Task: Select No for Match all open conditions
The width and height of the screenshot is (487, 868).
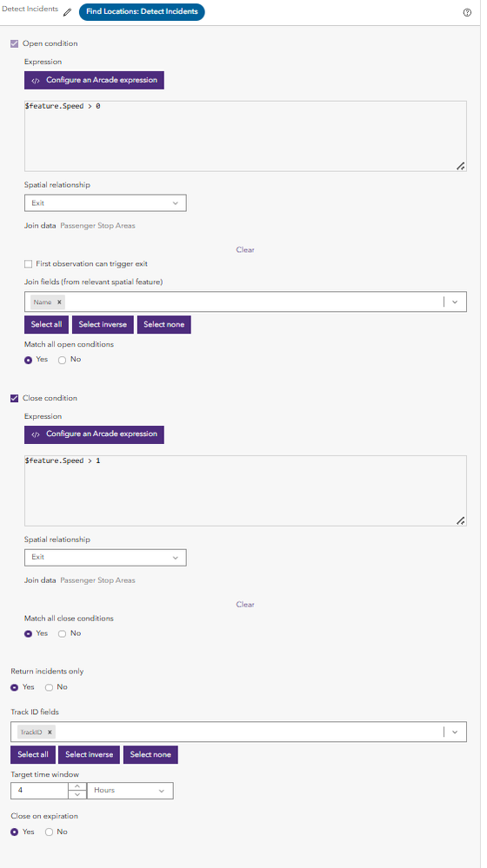Action: pos(62,360)
